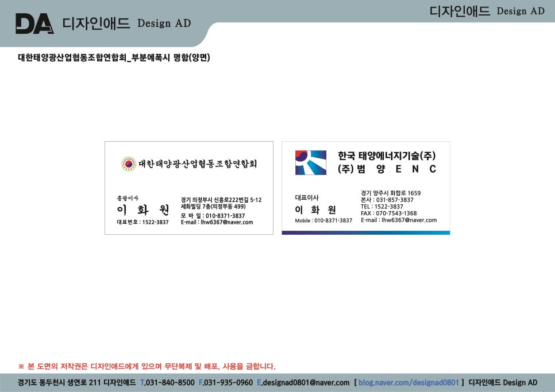Click 본사 : 031-857-3837 line
This screenshot has height=392, width=555.
tap(387, 200)
